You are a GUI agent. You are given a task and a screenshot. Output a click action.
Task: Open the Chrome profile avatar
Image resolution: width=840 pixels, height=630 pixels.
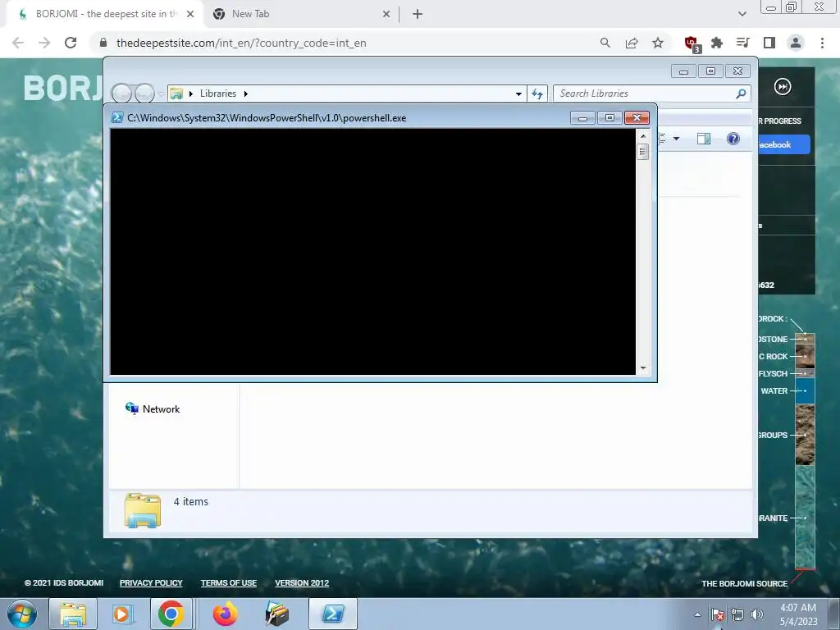796,43
